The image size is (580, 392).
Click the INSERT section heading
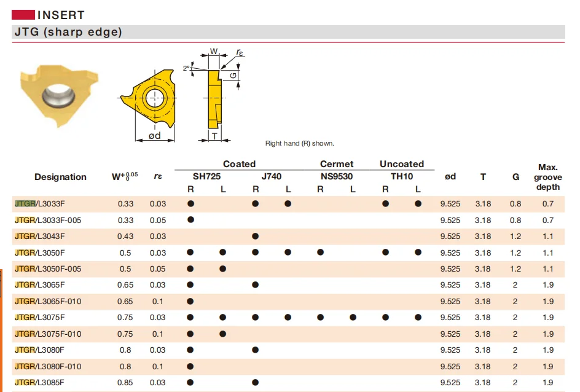(61, 15)
